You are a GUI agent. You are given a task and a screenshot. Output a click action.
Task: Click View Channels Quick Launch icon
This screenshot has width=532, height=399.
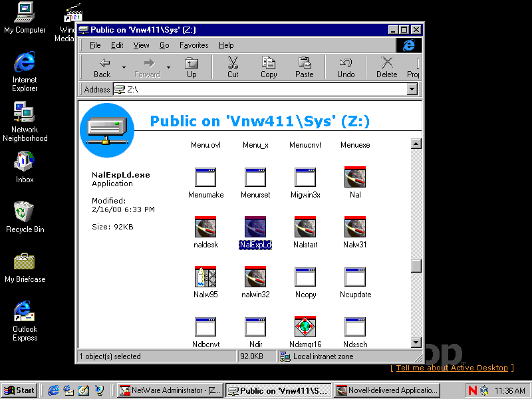click(x=99, y=390)
